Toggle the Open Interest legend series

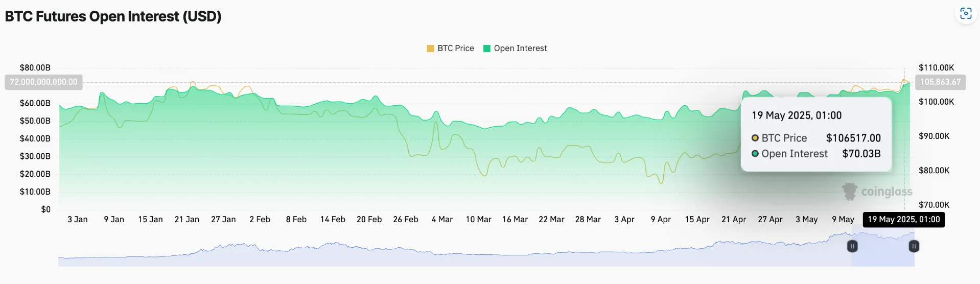click(515, 48)
